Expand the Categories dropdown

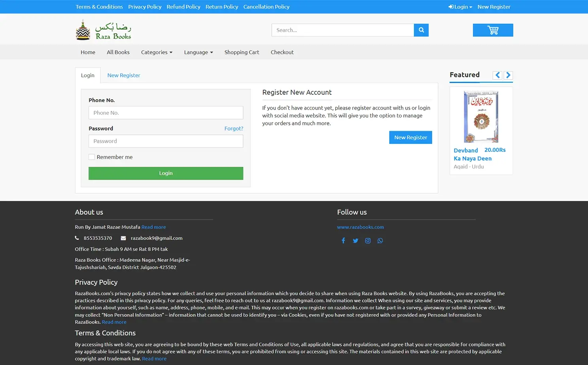pyautogui.click(x=157, y=52)
